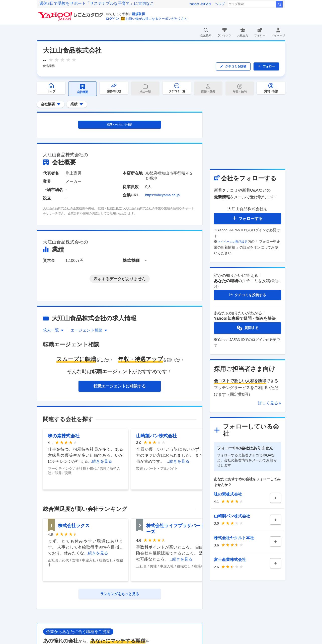Click the Yahoo! JAPAN logo
This screenshot has height=644, width=322.
55,16
